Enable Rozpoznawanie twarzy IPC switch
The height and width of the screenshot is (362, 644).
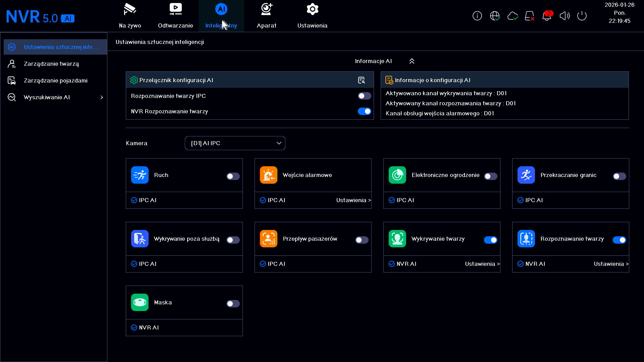click(x=364, y=96)
